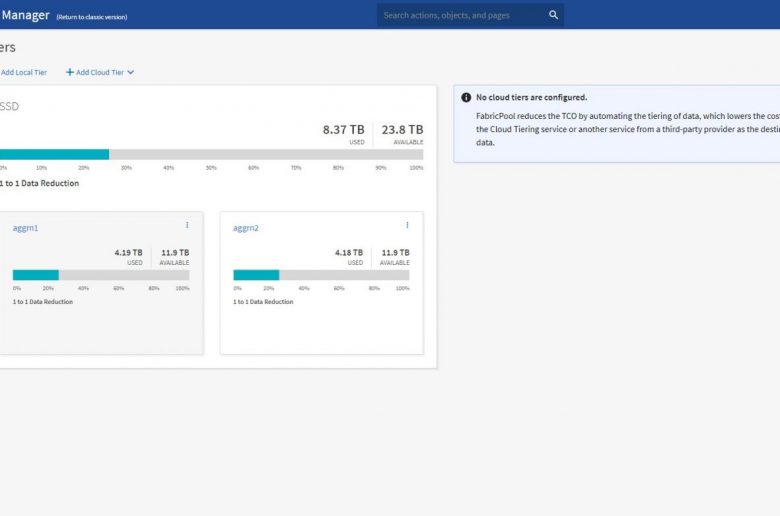Click the SSD section heading
Image resolution: width=780 pixels, height=516 pixels.
tap(9, 106)
